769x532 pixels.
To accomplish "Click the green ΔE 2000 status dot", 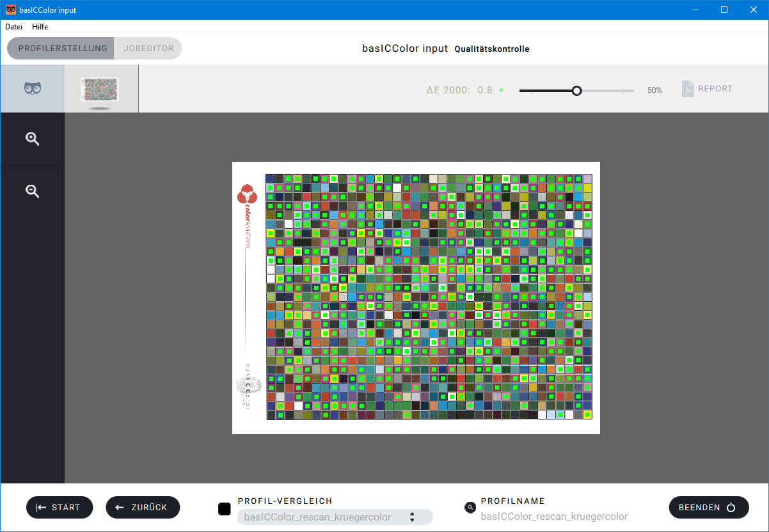I will (x=501, y=91).
